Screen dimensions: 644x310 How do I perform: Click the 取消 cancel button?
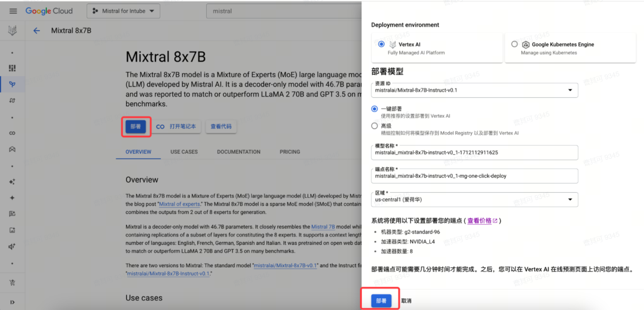(x=406, y=301)
